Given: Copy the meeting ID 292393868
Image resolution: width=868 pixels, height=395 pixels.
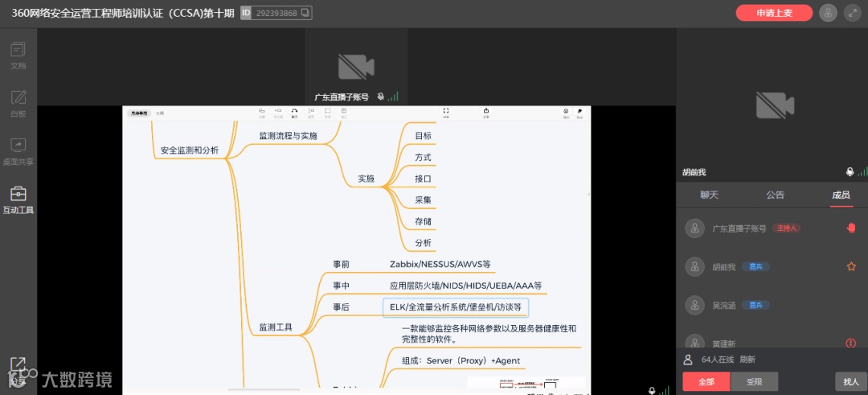Looking at the screenshot, I should (305, 13).
